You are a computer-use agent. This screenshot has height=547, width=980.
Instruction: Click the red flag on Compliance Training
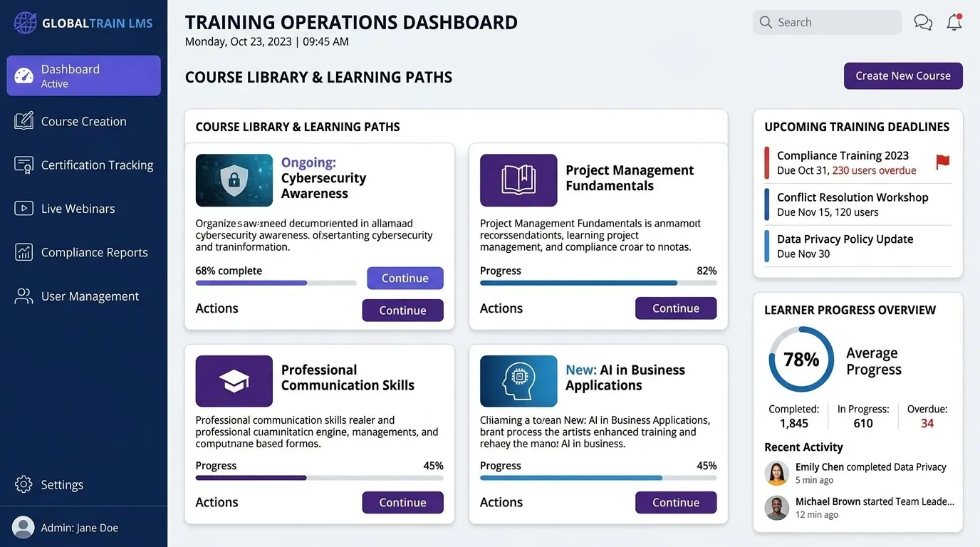pos(942,162)
